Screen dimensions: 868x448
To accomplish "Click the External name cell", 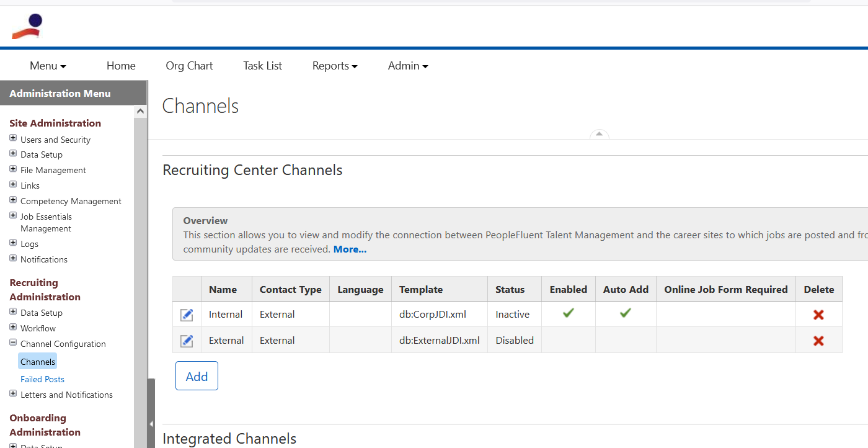I will pyautogui.click(x=226, y=341).
